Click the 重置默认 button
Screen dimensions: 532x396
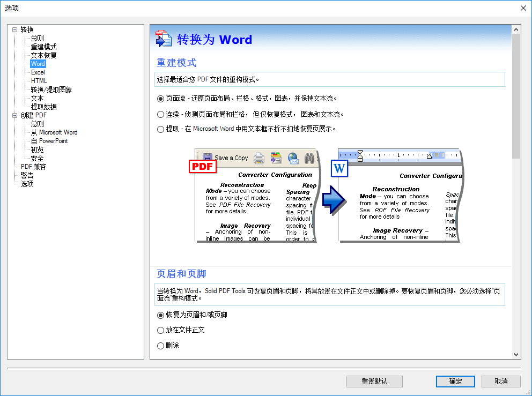pos(374,382)
